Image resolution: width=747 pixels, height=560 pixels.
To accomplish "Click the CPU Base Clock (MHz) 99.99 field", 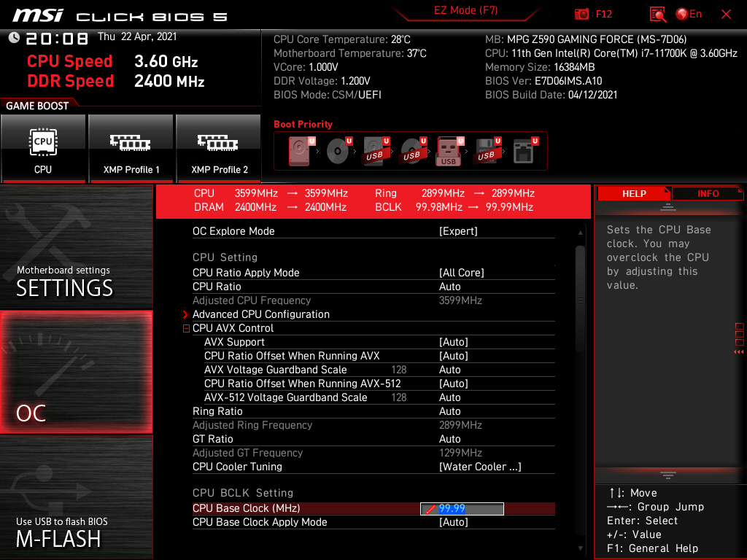I will click(462, 508).
